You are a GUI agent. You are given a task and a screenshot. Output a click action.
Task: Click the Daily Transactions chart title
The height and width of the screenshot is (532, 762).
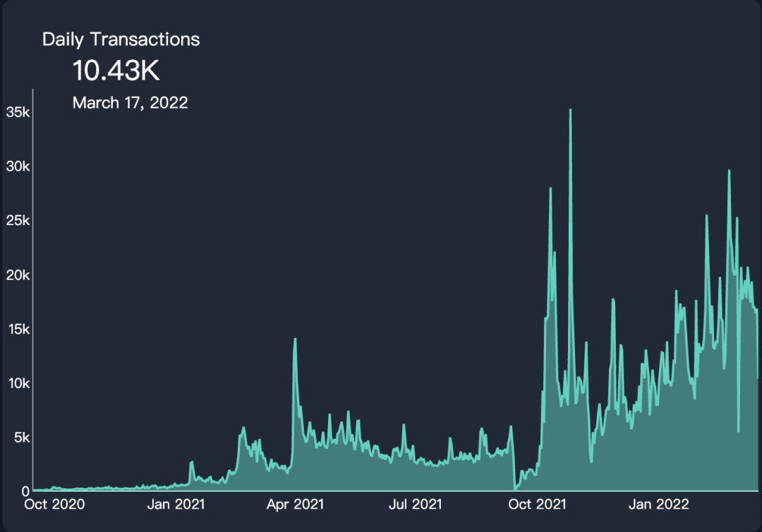click(x=121, y=40)
